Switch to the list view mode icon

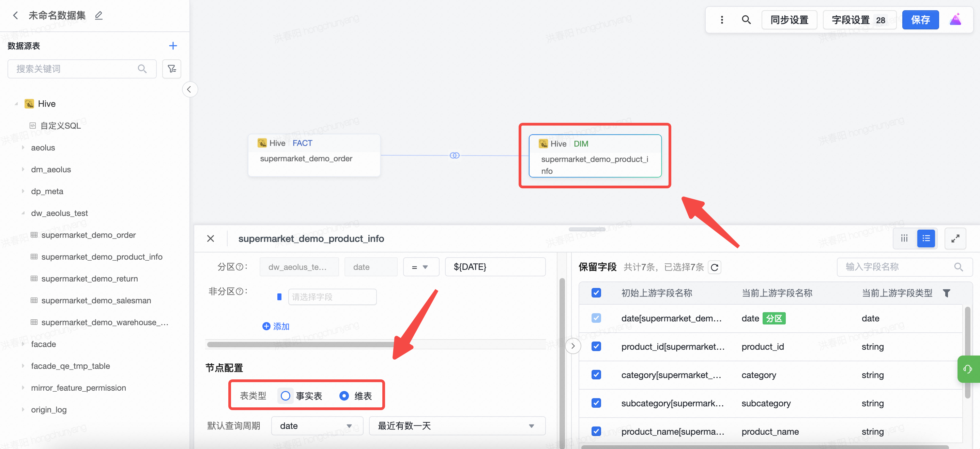click(925, 238)
